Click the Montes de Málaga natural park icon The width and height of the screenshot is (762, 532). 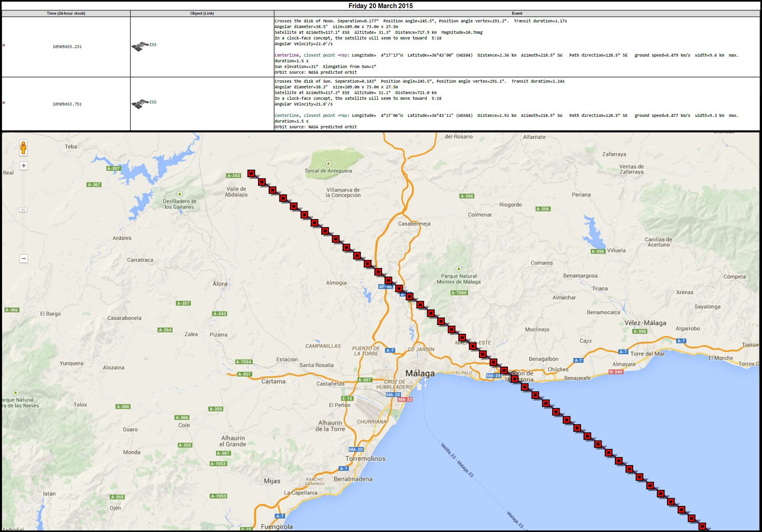pos(459,269)
